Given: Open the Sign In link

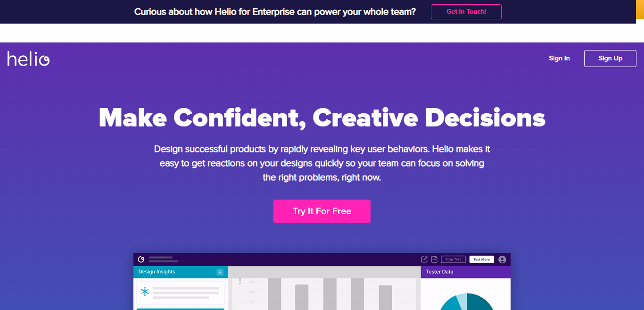Looking at the screenshot, I should tap(559, 59).
